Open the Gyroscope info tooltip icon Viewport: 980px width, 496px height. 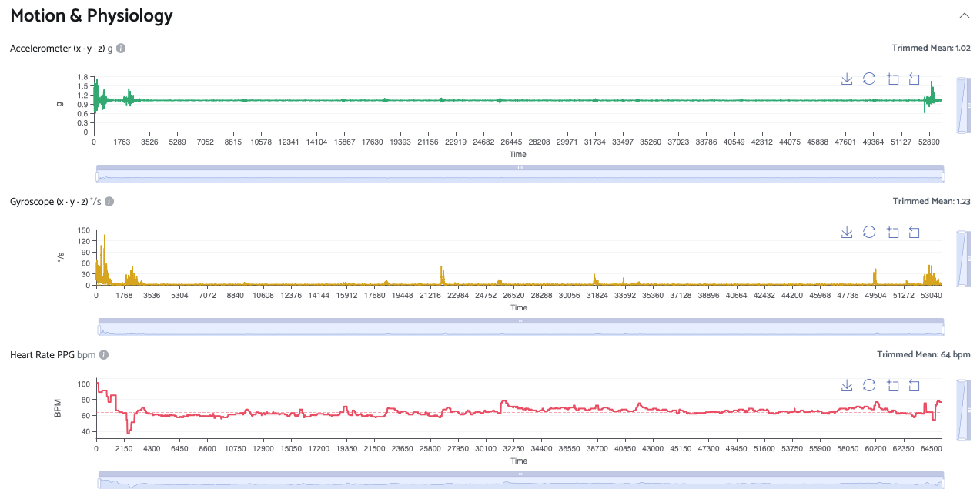(109, 202)
